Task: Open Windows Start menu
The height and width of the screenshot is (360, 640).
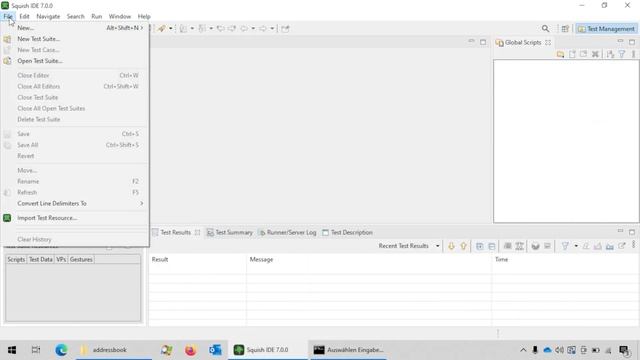Action: (12, 350)
